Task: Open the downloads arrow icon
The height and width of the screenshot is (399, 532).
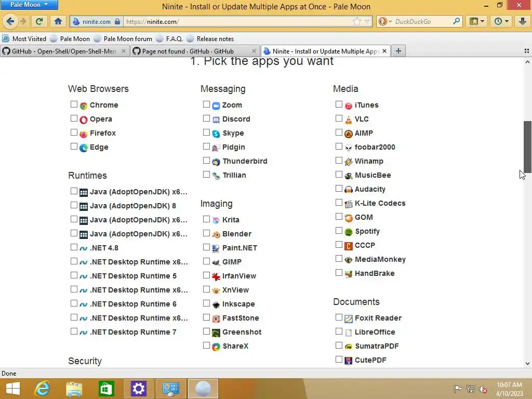Action: click(523, 21)
